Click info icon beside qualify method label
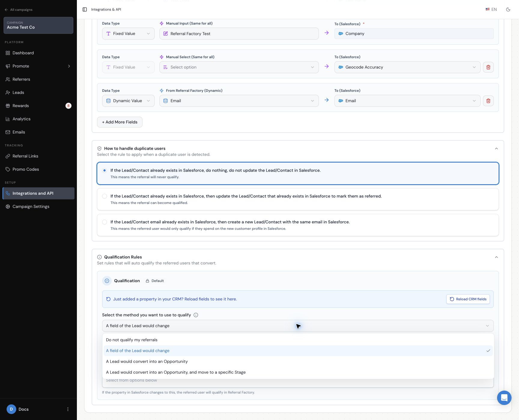Viewport: 519px width, 420px height. click(x=196, y=315)
